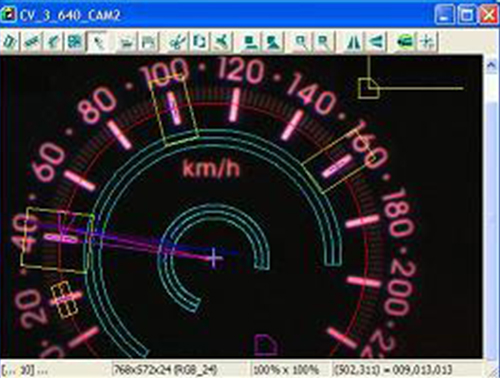The height and width of the screenshot is (378, 500).
Task: Click the second magnifier zoom icon
Action: pyautogui.click(x=323, y=42)
